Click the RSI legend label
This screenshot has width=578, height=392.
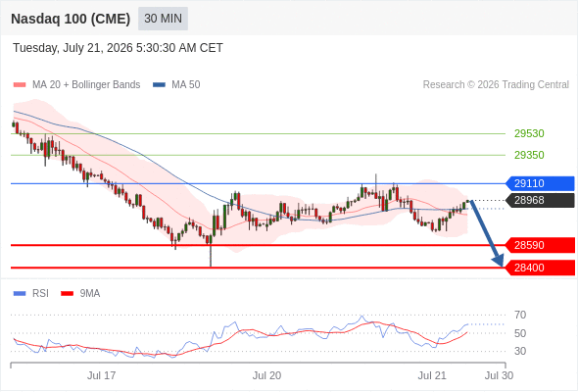[x=40, y=294]
